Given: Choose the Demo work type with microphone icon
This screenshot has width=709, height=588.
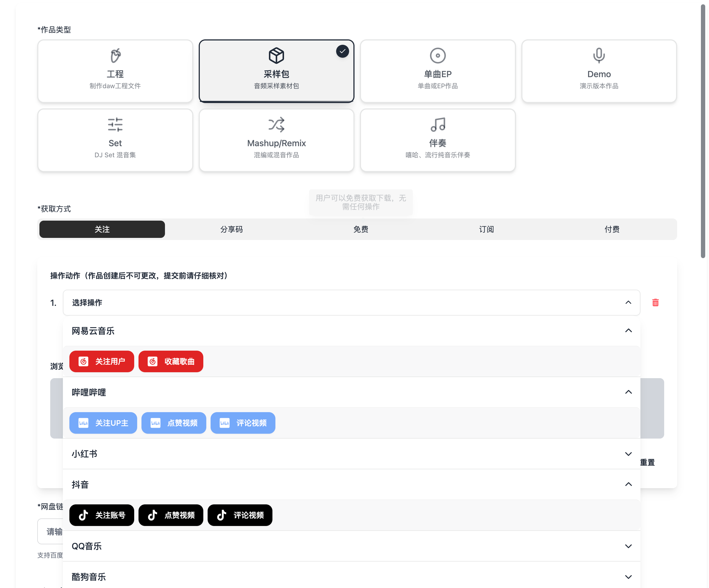Looking at the screenshot, I should 599,71.
